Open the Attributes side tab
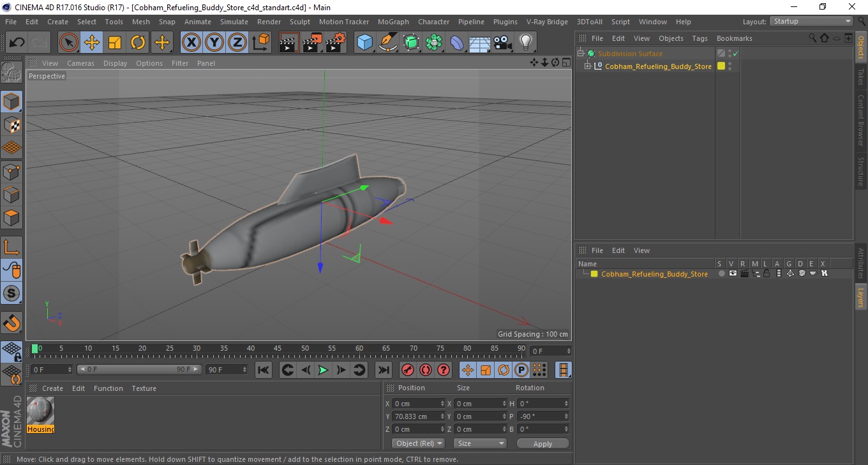 click(x=861, y=263)
